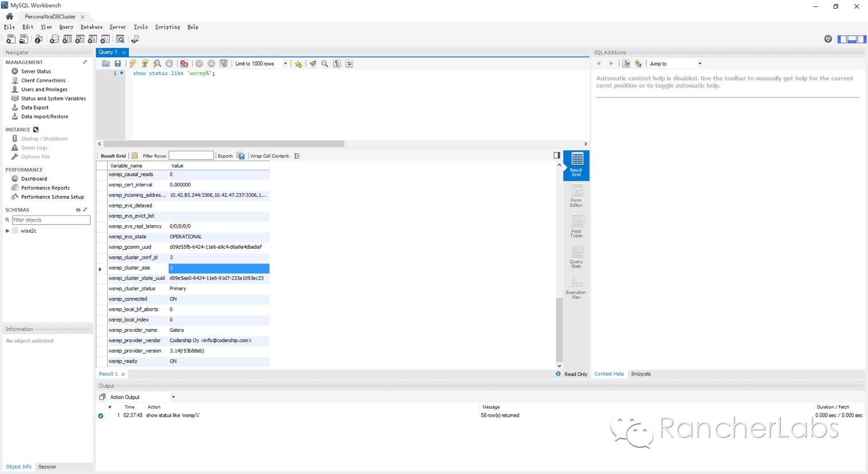Create a new view toolbar icon
868x474 pixels.
pyautogui.click(x=80, y=39)
